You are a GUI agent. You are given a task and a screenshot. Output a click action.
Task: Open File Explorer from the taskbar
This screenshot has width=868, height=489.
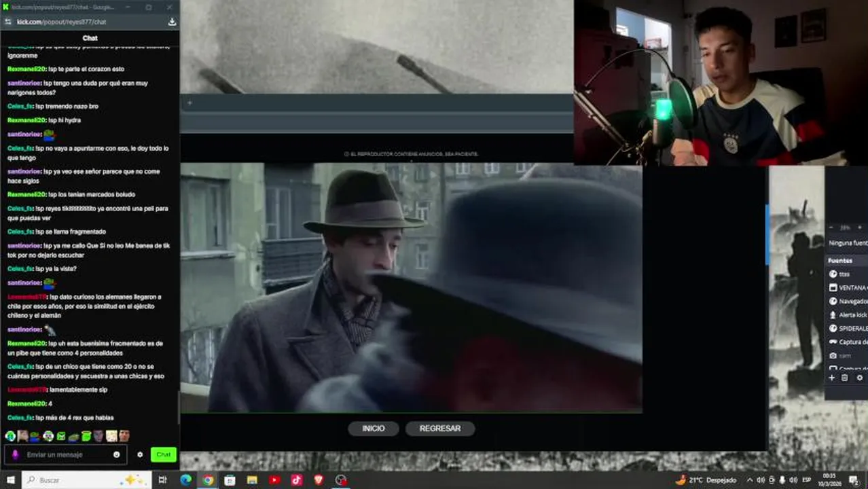252,479
